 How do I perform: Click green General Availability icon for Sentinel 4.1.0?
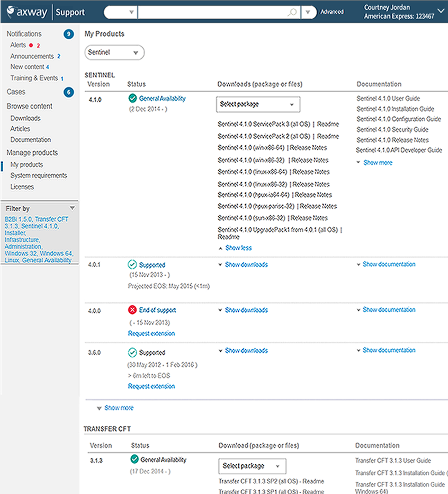(x=132, y=99)
